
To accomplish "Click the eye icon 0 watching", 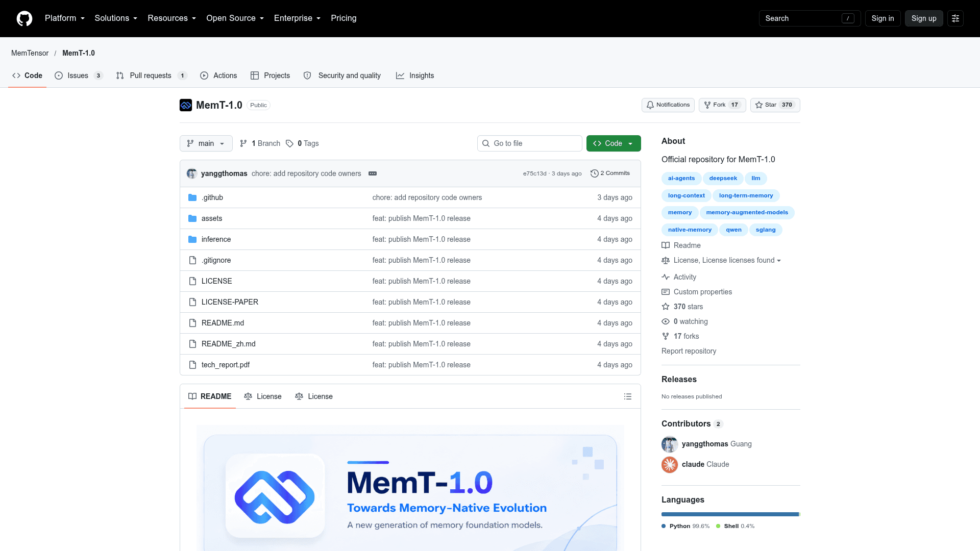I will tap(666, 321).
